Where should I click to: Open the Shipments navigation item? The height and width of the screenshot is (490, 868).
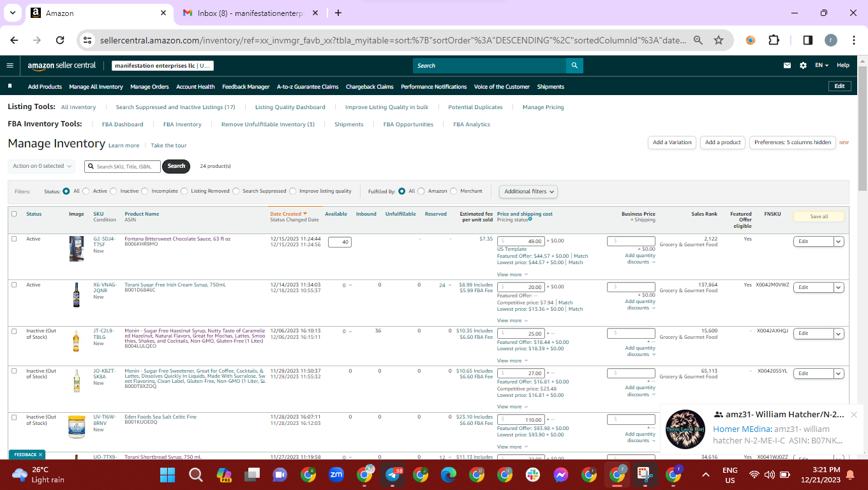pos(551,87)
